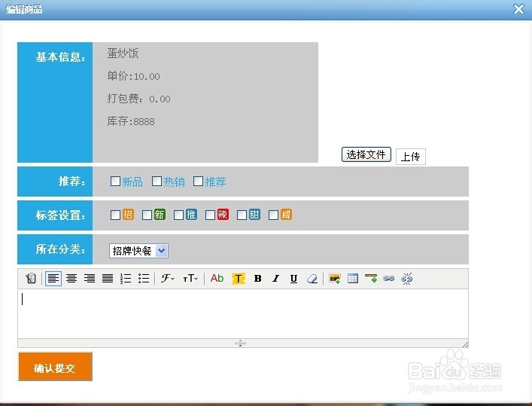Toggle bold formatting
532x406 pixels.
257,278
